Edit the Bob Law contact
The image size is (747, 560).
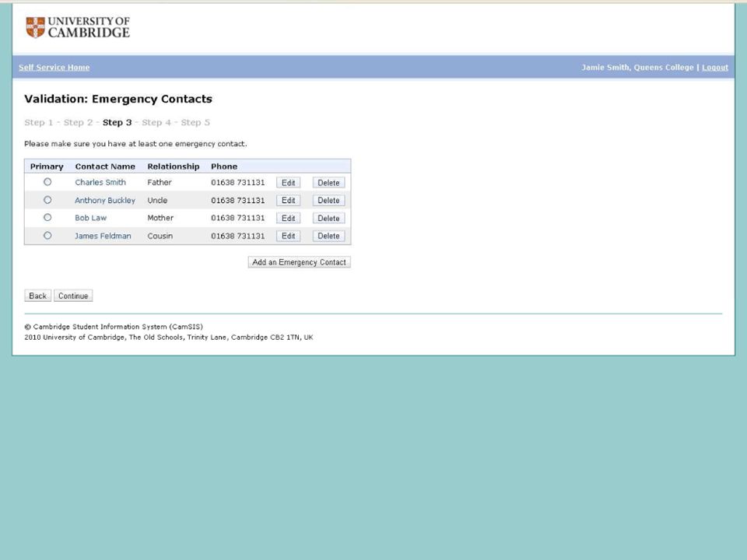tap(288, 219)
